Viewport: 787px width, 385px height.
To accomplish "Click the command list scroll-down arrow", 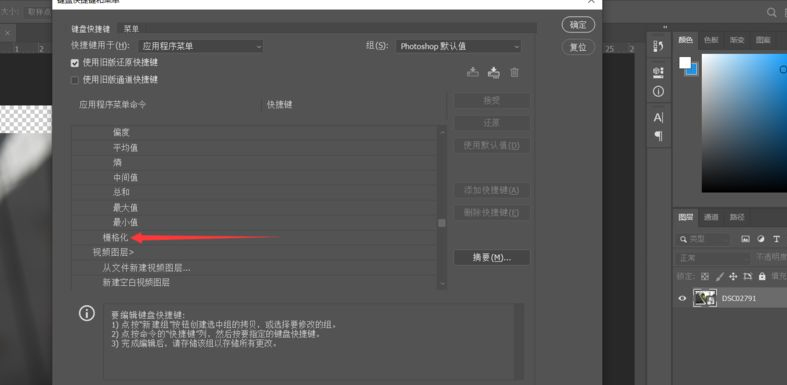I will point(442,284).
